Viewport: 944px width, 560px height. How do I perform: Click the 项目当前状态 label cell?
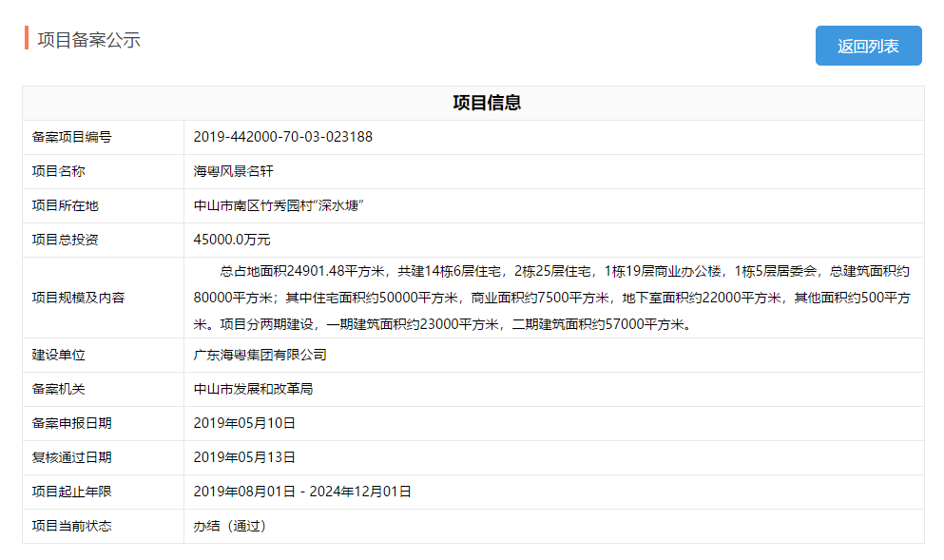103,527
